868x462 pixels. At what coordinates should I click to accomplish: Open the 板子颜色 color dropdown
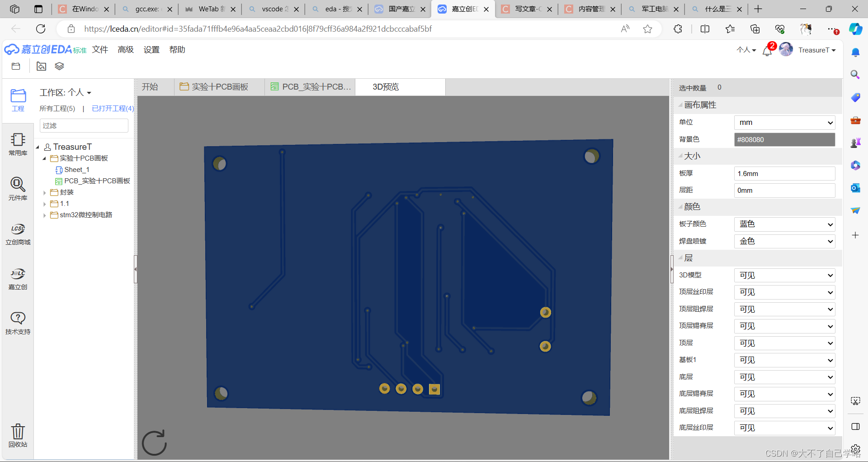[x=784, y=224]
